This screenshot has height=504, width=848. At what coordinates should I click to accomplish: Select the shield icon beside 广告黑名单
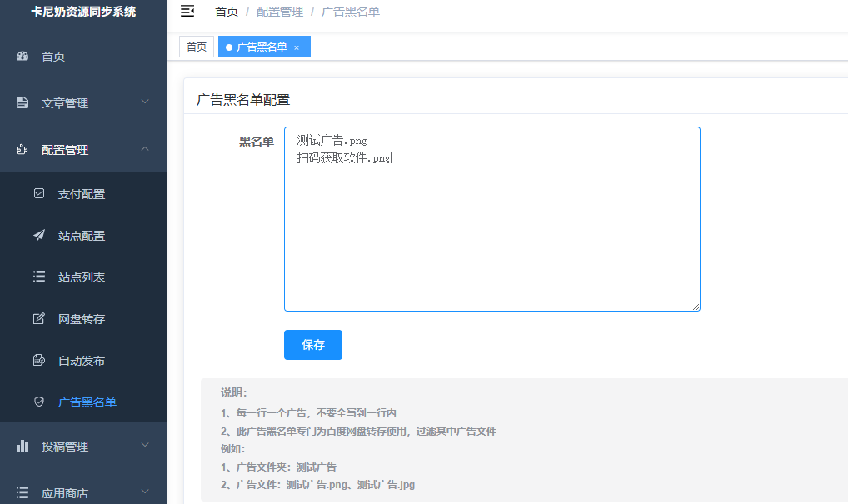click(x=38, y=402)
